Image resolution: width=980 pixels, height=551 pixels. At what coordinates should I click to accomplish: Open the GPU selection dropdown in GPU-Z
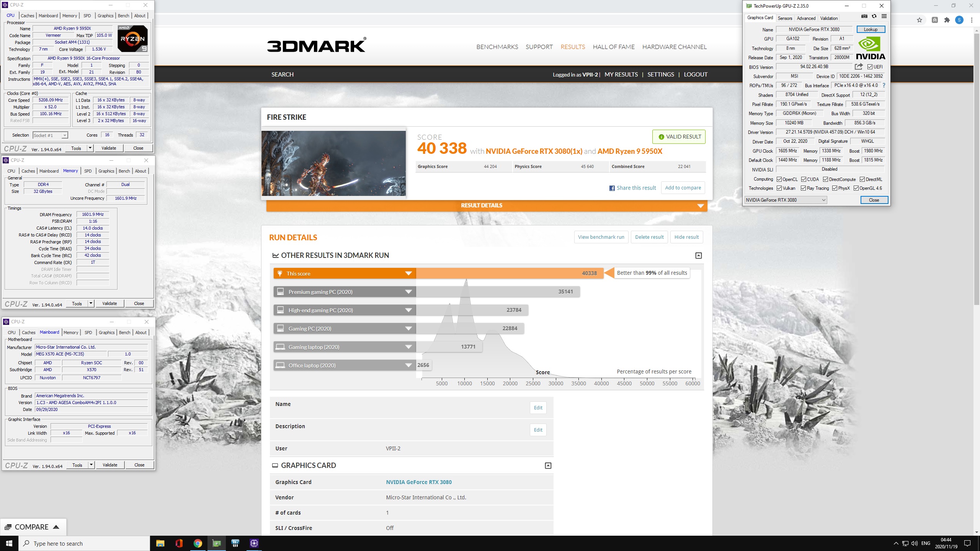pos(786,200)
